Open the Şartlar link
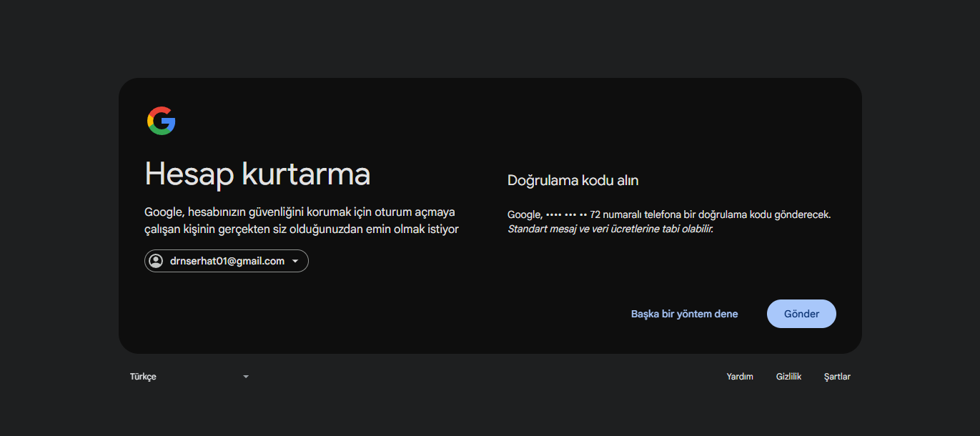This screenshot has height=436, width=980. pyautogui.click(x=837, y=377)
